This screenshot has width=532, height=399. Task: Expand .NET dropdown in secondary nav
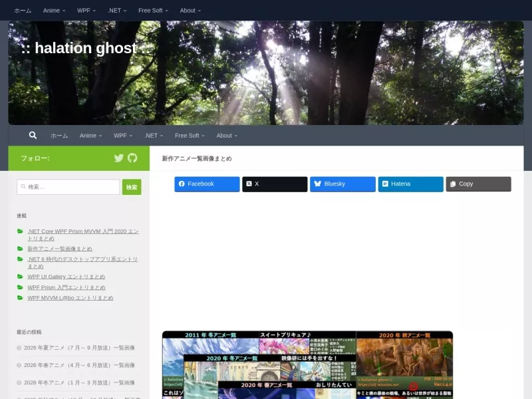click(154, 136)
